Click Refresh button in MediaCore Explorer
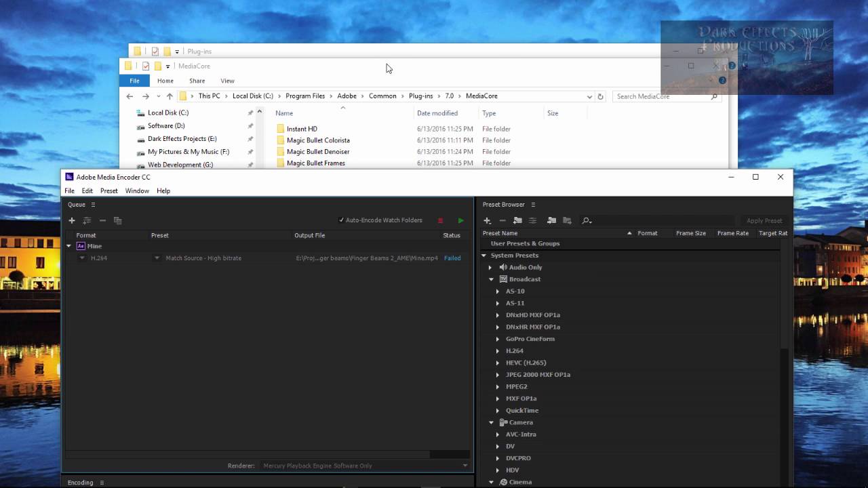The height and width of the screenshot is (488, 868). [600, 96]
